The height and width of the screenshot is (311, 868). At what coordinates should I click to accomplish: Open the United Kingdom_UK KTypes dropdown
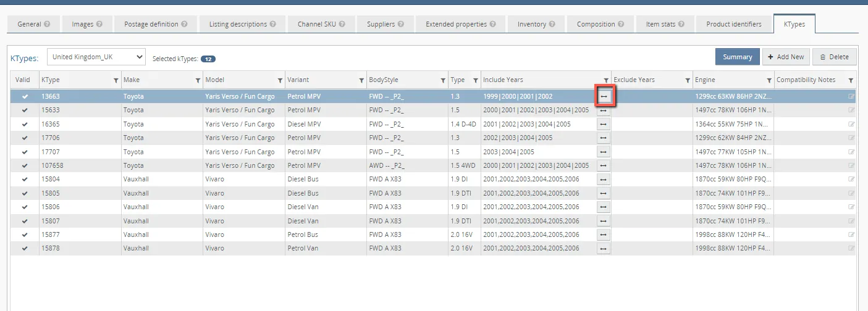click(x=96, y=57)
